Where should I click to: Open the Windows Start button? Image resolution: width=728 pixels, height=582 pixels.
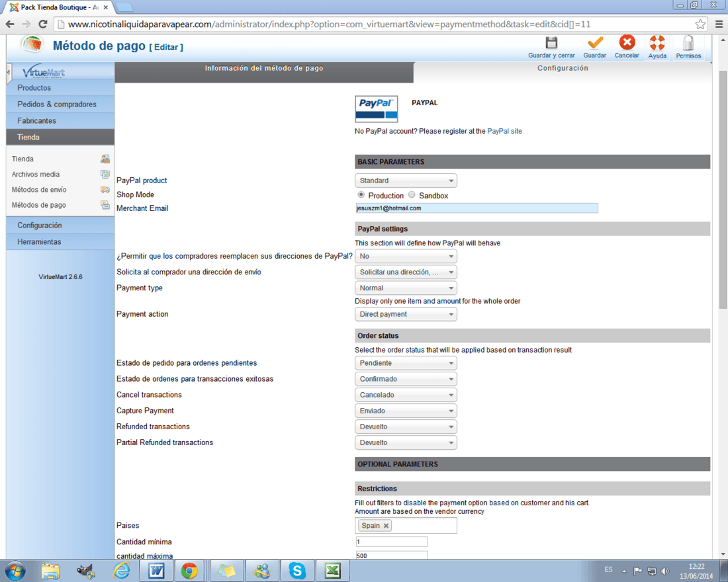pos(15,571)
